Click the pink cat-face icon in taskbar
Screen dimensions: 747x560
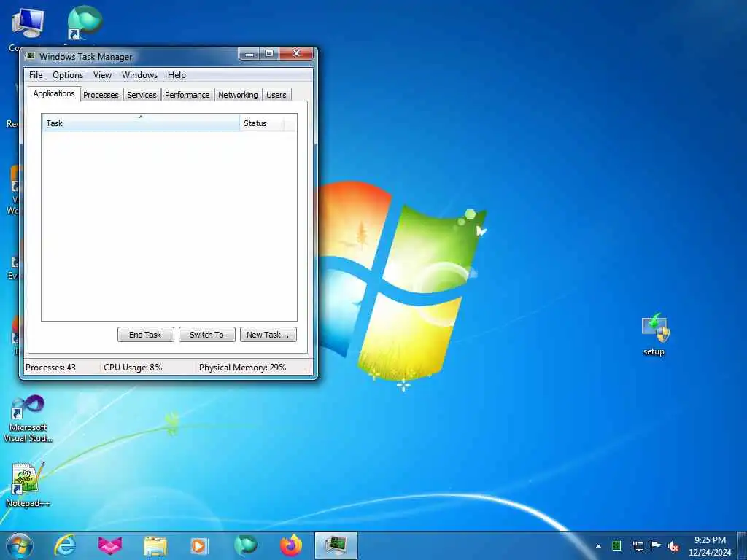point(110,545)
